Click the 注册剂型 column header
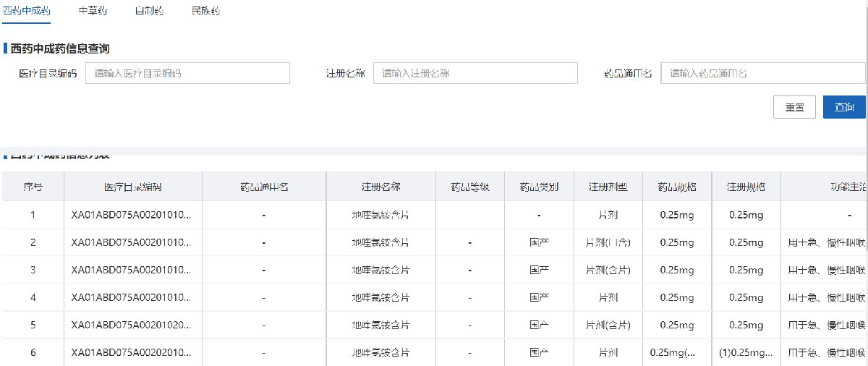 coord(608,187)
